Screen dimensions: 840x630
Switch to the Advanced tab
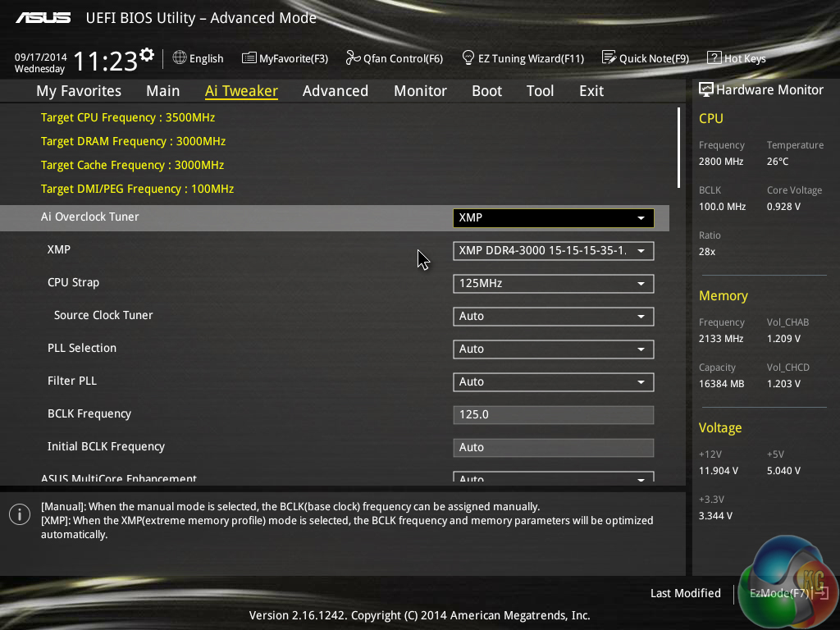(x=335, y=91)
